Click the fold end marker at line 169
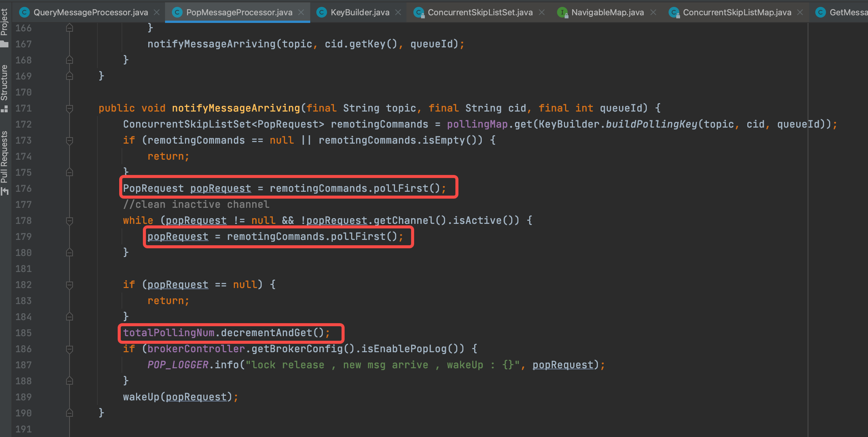This screenshot has width=868, height=437. 70,76
